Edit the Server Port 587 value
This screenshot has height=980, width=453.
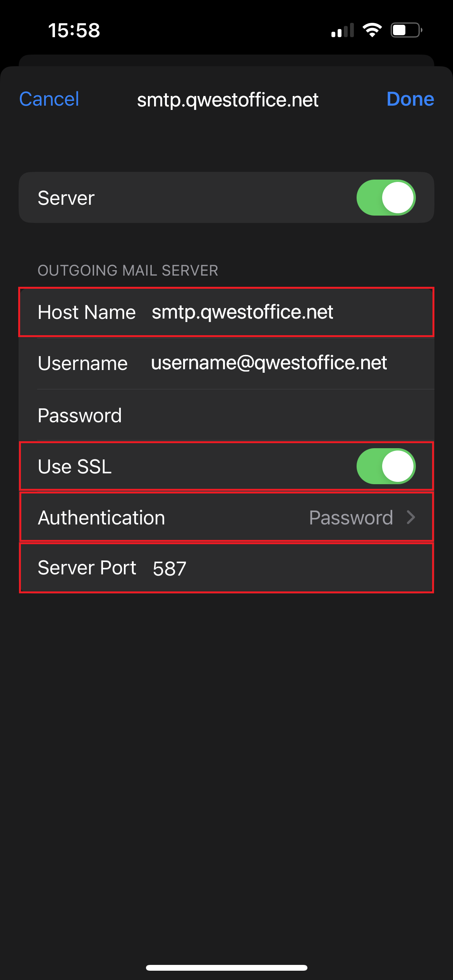click(x=170, y=568)
